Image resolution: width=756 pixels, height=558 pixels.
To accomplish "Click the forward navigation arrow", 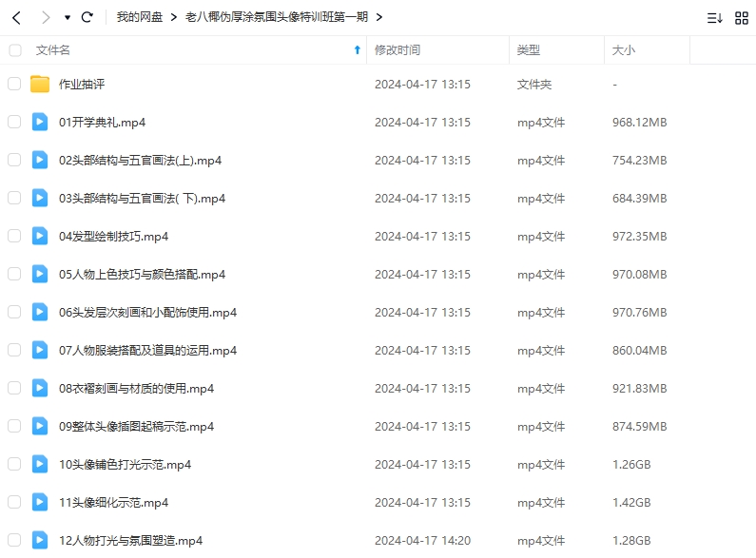I will [46, 17].
